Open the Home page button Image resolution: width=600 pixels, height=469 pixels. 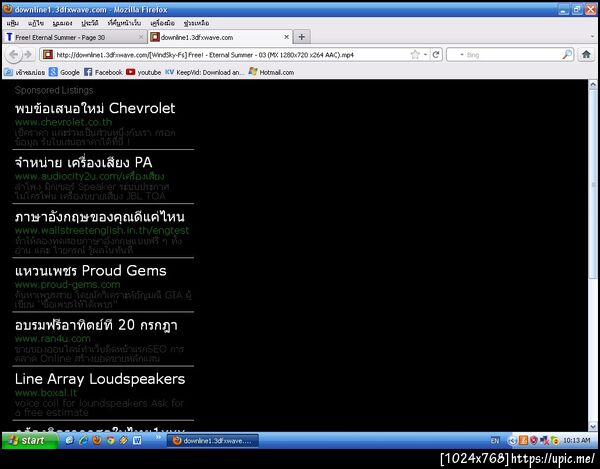pyautogui.click(x=586, y=55)
